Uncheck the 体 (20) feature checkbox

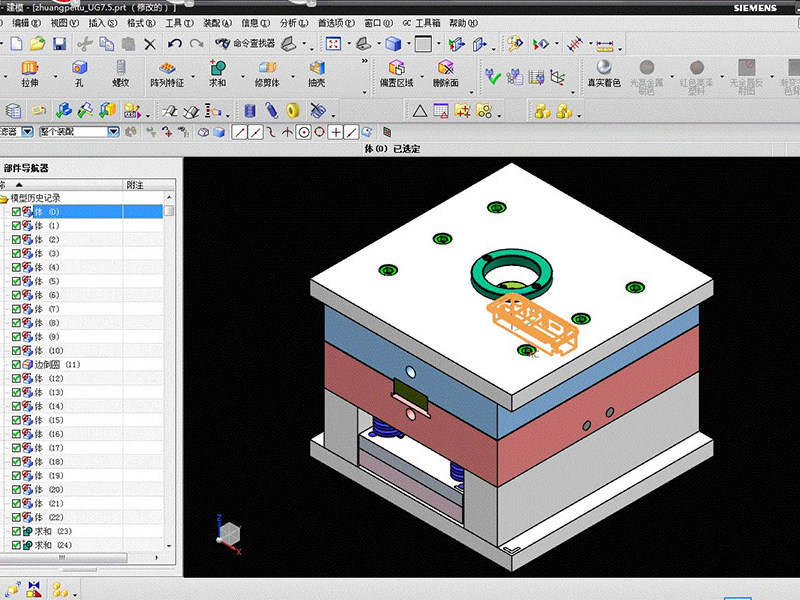click(16, 489)
